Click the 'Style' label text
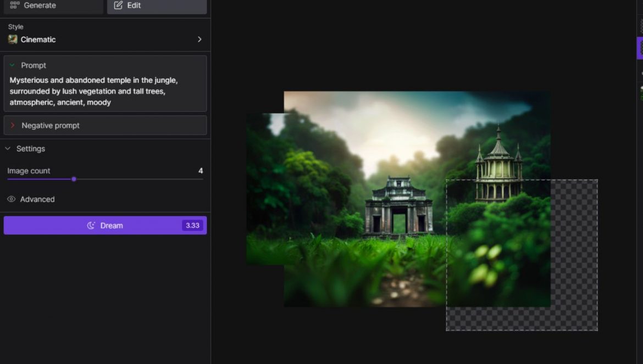Image resolution: width=643 pixels, height=364 pixels. click(x=15, y=26)
